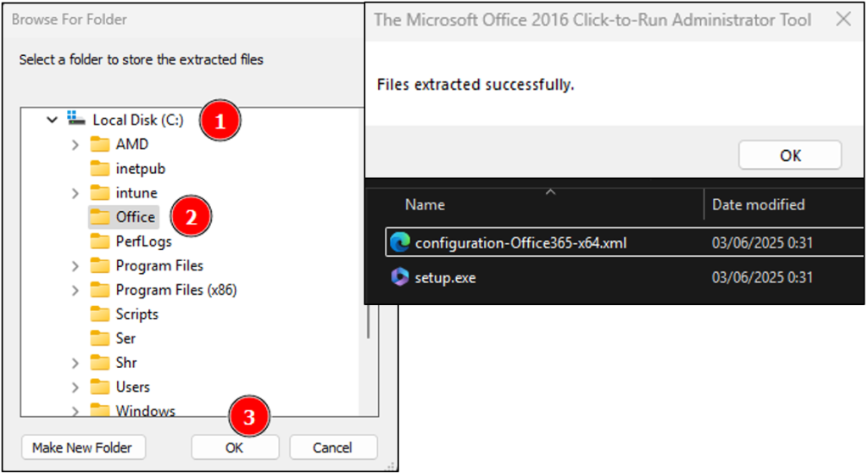Click the folder tree vertical scrollbar
The width and height of the screenshot is (868, 473).
(368, 320)
